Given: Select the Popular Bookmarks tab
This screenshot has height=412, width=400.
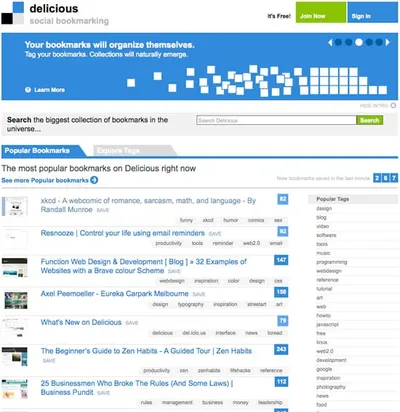Looking at the screenshot, I should pyautogui.click(x=43, y=151).
